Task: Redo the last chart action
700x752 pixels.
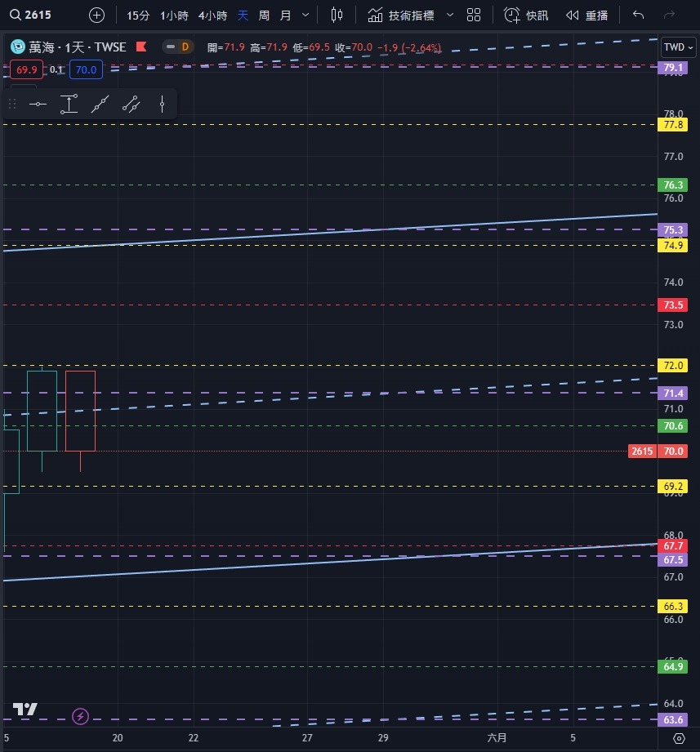Action: (669, 16)
